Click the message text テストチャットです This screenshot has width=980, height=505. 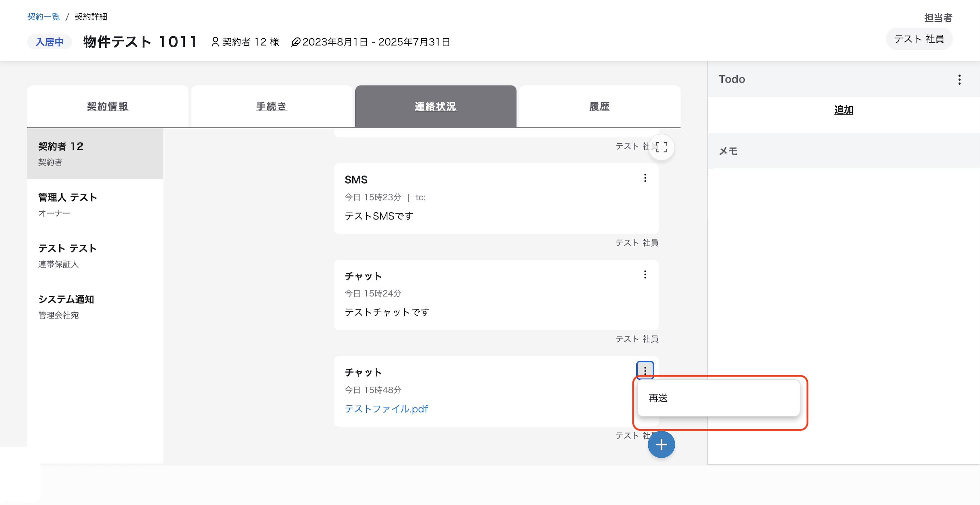387,312
